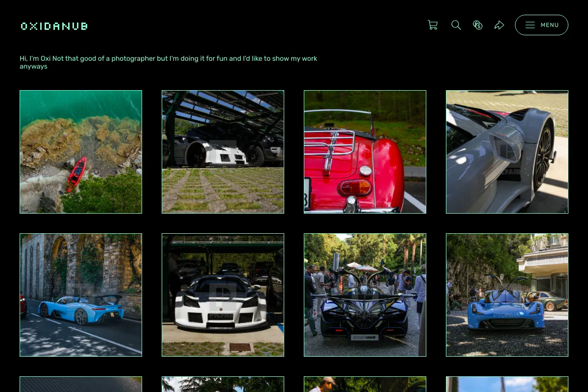Viewport: 588px width, 392px height.
Task: Click the photographer intro text
Action: (169, 62)
